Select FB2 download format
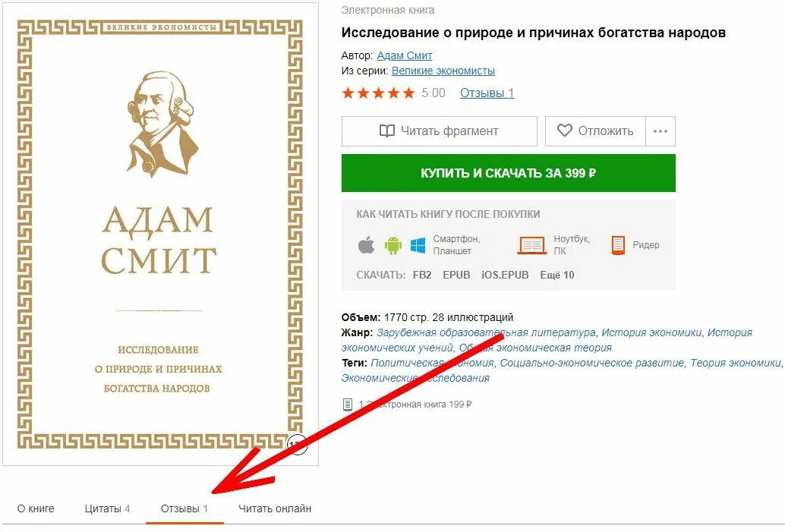The height and width of the screenshot is (532, 785). pyautogui.click(x=422, y=275)
